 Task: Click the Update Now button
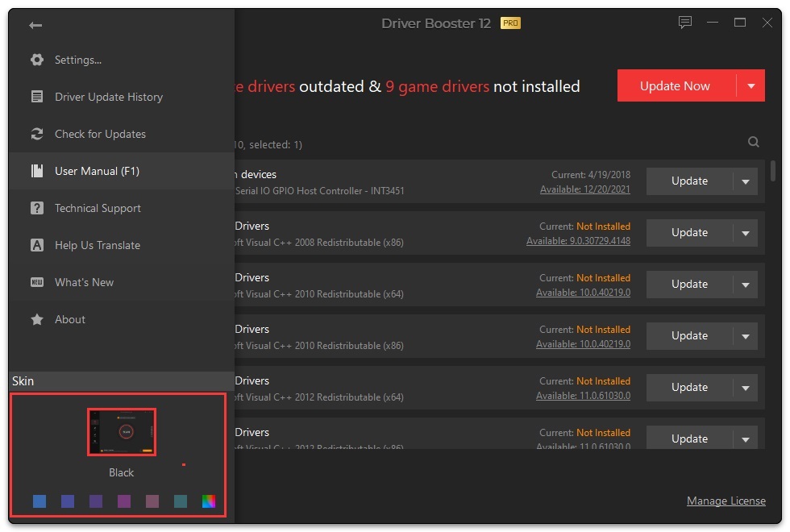(676, 85)
